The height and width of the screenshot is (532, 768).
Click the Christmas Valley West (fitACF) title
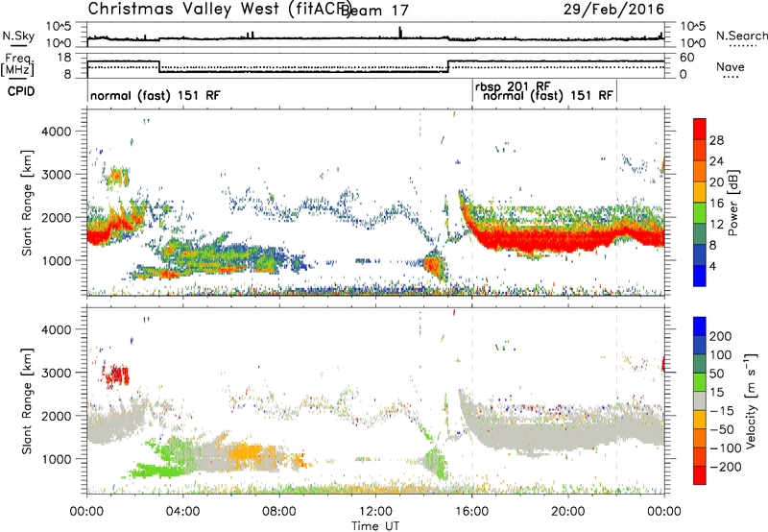pos(219,9)
